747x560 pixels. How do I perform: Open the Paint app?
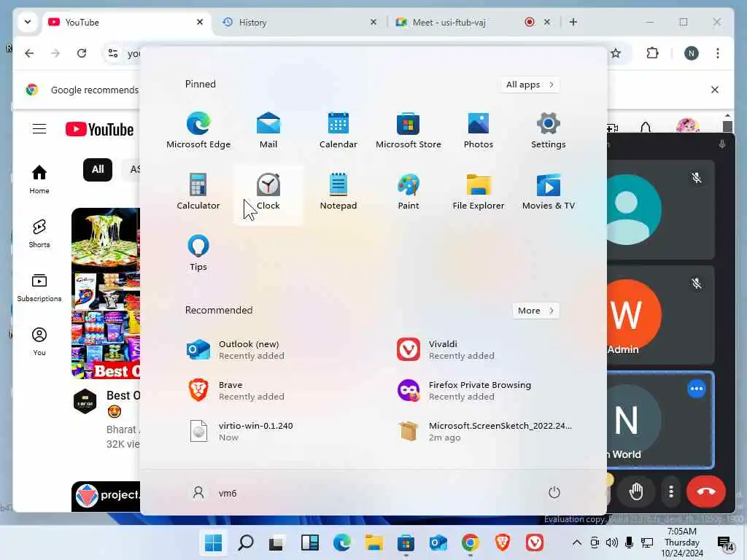pos(409,191)
